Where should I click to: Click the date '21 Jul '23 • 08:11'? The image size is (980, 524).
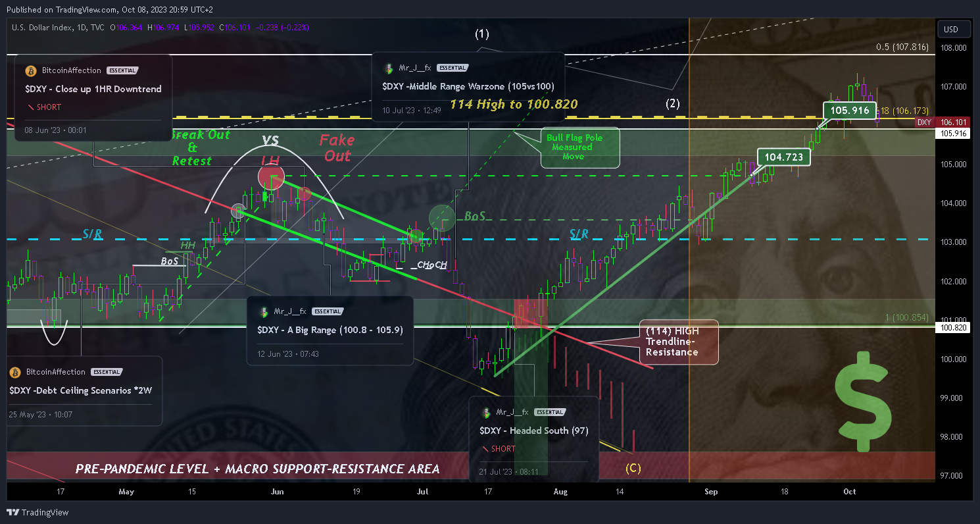coord(510,472)
